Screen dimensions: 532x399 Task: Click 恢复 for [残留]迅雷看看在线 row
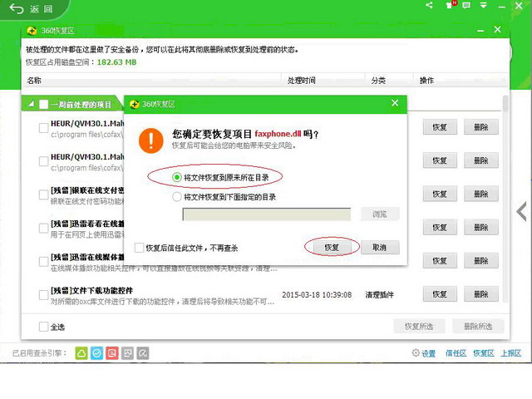[x=440, y=227]
